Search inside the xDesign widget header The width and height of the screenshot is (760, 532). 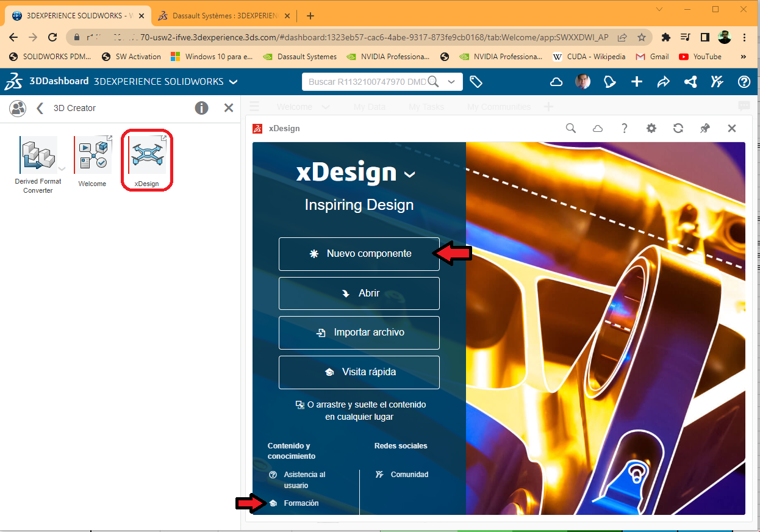pyautogui.click(x=571, y=128)
